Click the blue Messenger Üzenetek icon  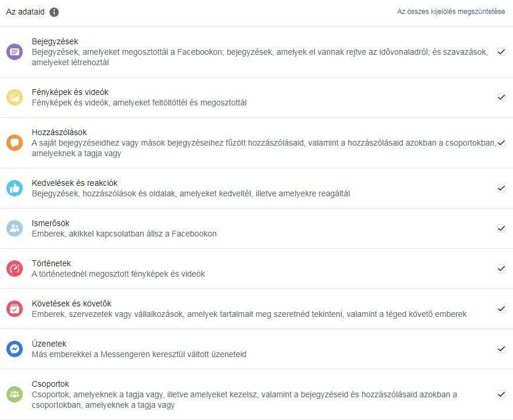(14, 349)
